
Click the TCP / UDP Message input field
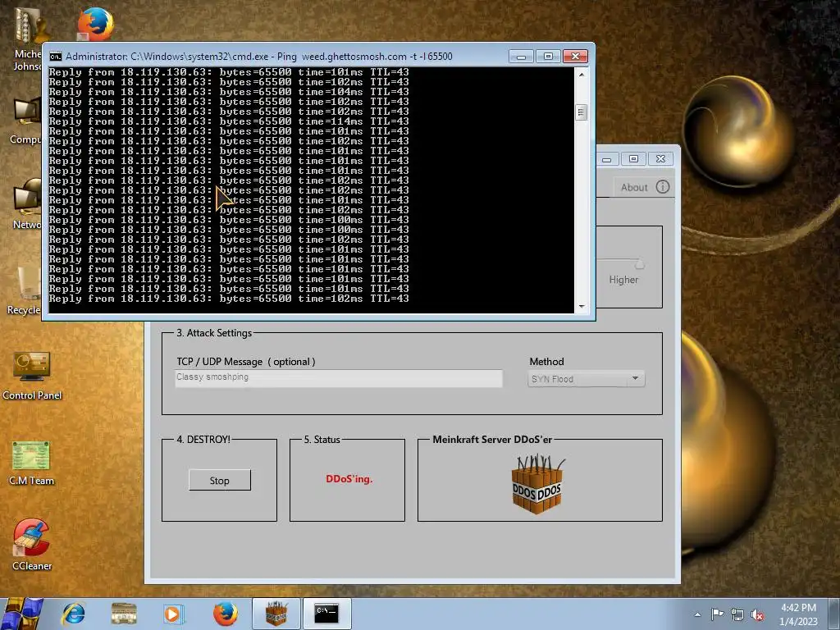[x=339, y=377]
